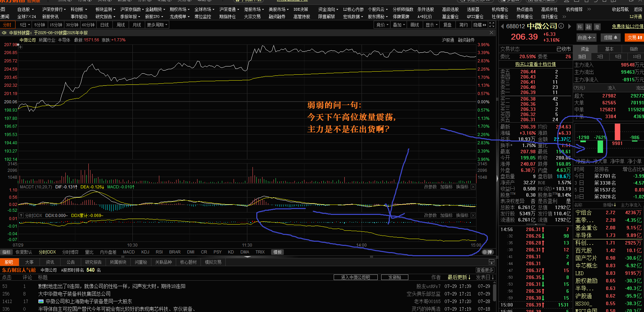
Task: Switch indicator to 内外盘差
Action: point(108,252)
